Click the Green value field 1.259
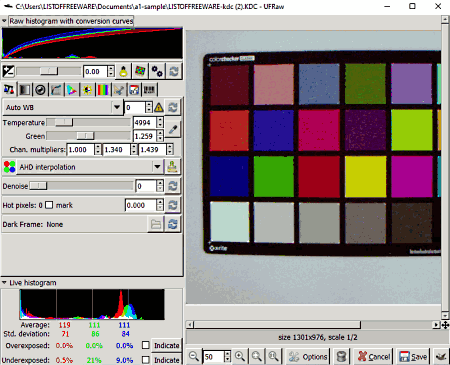The height and width of the screenshot is (365, 450). (145, 136)
